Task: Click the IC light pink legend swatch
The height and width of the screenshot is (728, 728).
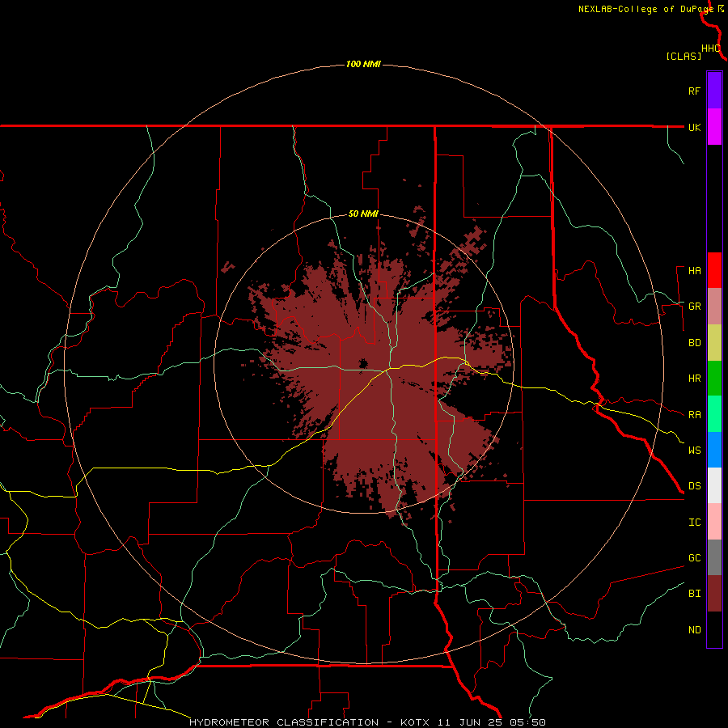Action: 714,522
